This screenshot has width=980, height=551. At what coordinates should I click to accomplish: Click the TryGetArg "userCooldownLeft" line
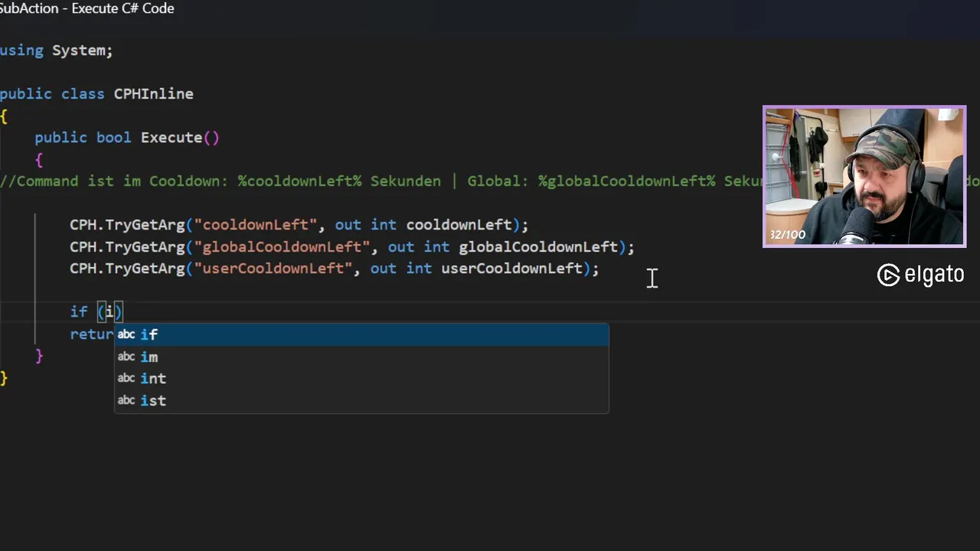335,269
